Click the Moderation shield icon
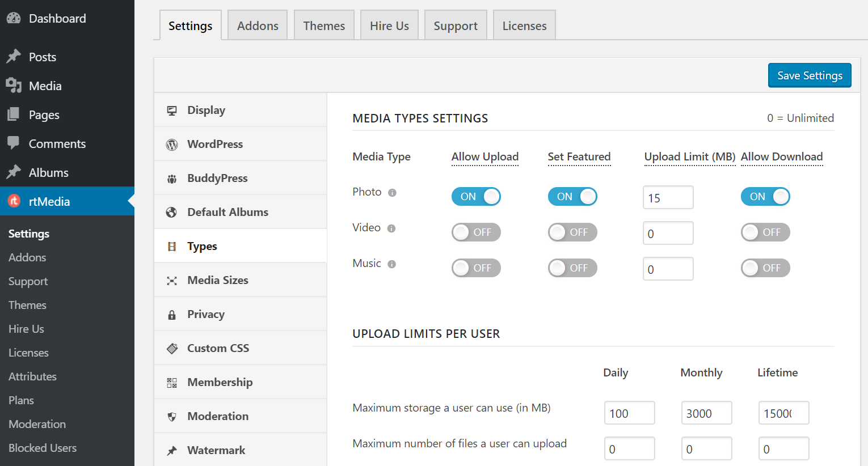 pyautogui.click(x=172, y=416)
